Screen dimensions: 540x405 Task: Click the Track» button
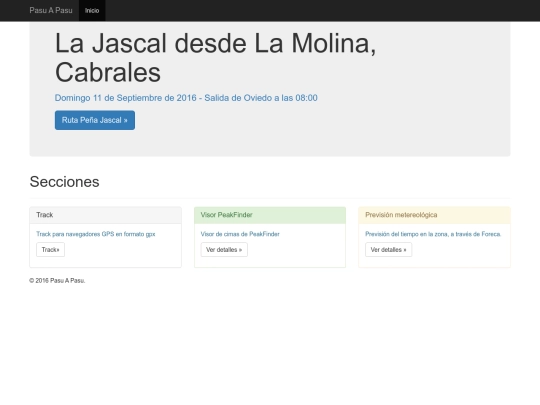[51, 250]
